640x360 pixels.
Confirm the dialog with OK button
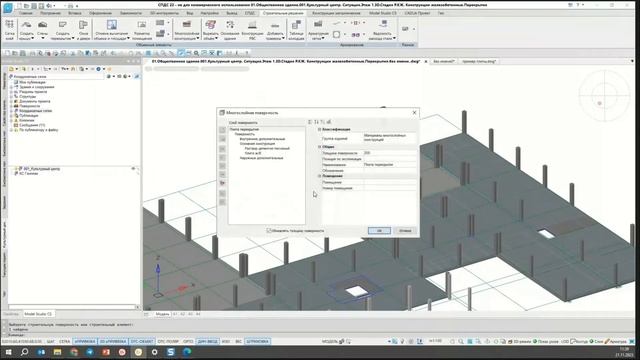[x=379, y=231]
